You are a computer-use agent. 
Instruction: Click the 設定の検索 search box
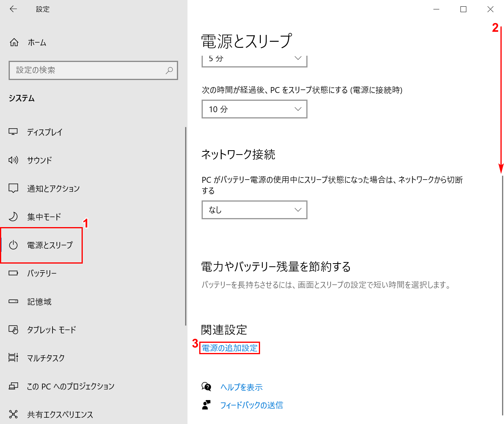point(93,70)
